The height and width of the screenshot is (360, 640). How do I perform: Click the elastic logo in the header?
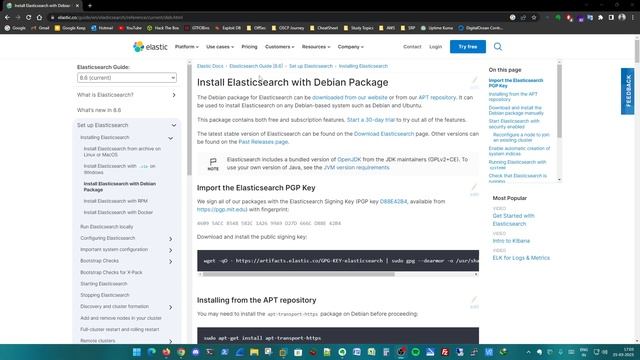[x=150, y=47]
